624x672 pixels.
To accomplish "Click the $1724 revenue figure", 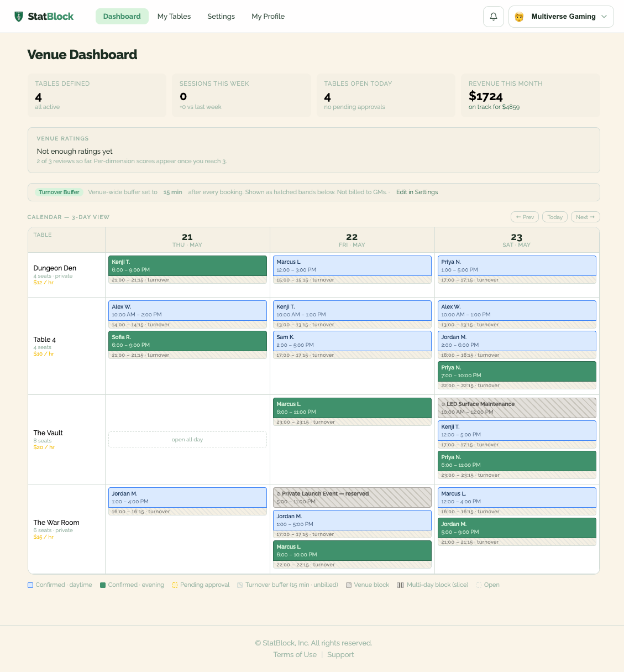I will coord(486,96).
